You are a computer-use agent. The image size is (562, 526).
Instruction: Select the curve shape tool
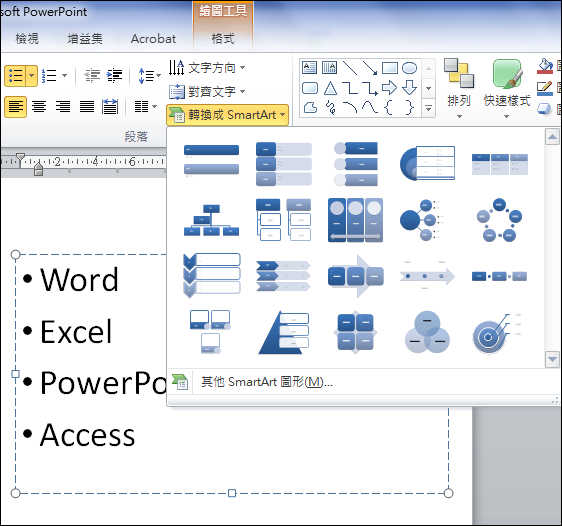(370, 107)
